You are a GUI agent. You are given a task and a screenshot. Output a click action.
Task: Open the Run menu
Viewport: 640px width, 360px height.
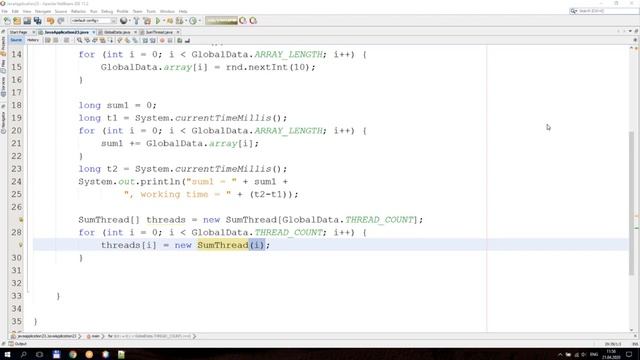93,11
